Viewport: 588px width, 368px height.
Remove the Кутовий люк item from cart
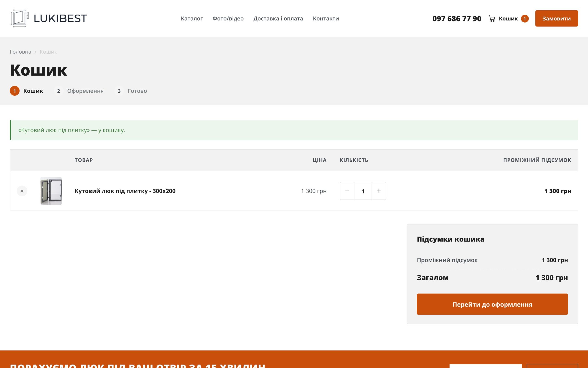point(22,191)
